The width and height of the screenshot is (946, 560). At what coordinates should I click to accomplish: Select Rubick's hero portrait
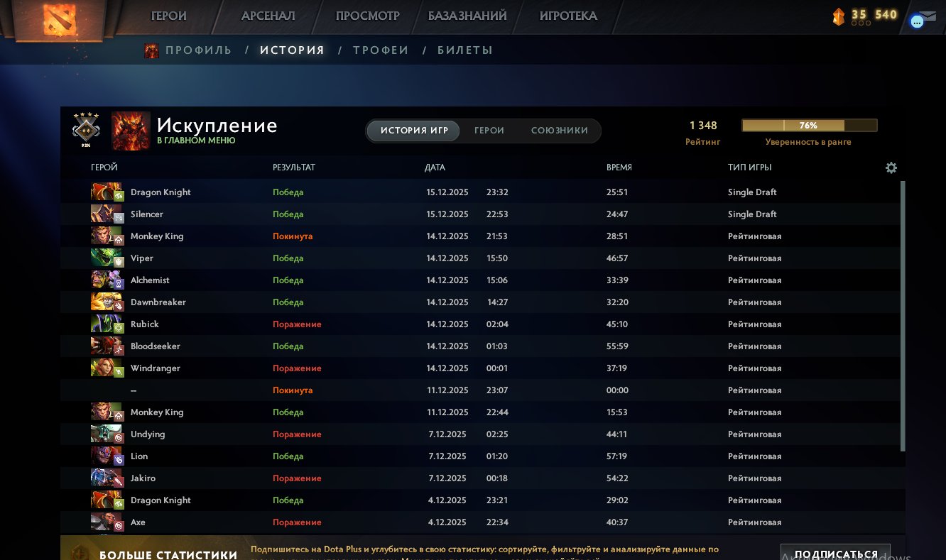pos(107,324)
